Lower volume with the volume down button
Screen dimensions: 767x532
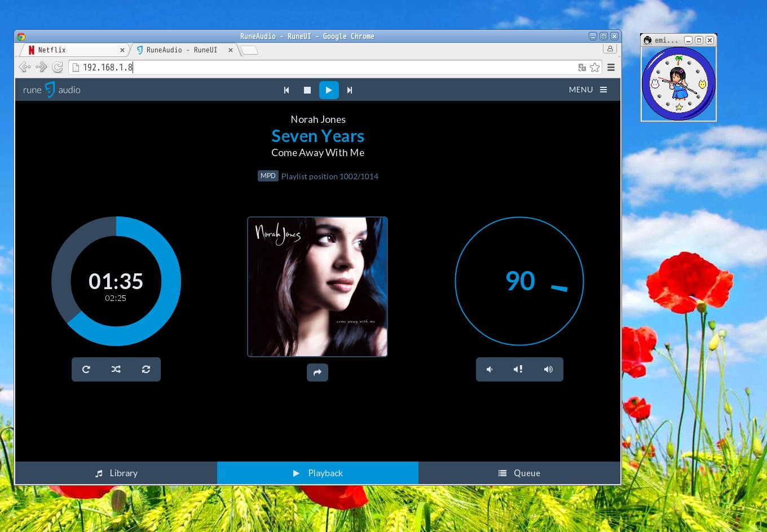[x=490, y=370]
